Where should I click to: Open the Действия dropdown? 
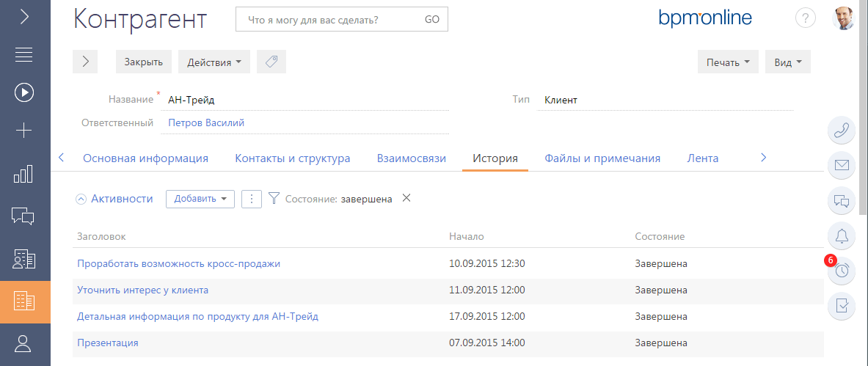[x=214, y=62]
